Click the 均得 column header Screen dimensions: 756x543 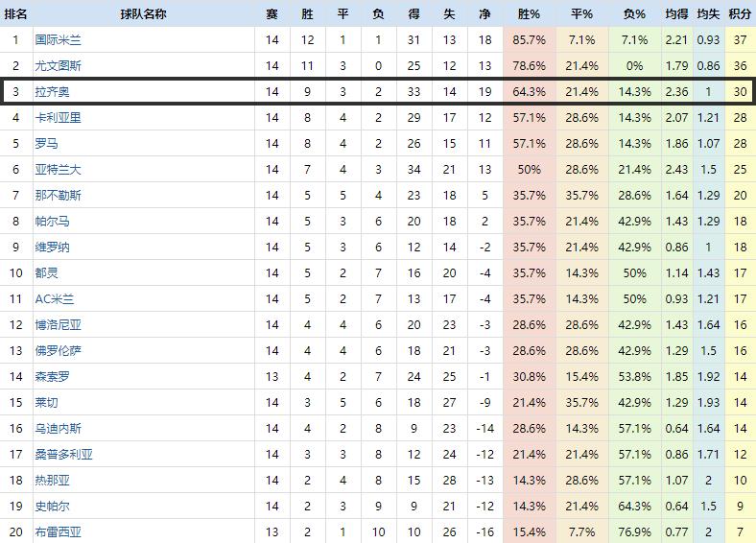click(x=675, y=14)
